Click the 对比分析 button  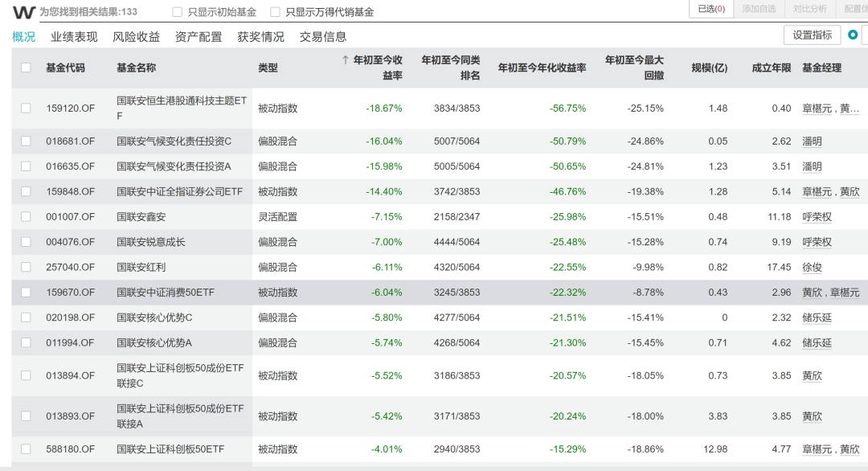[x=810, y=9]
